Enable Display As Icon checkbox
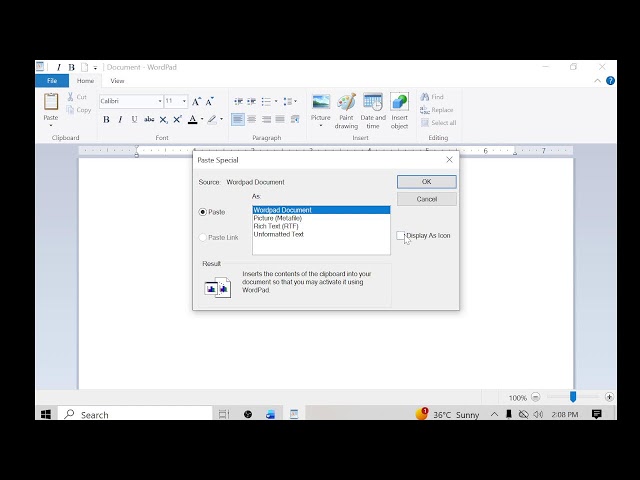The width and height of the screenshot is (640, 480). [400, 236]
